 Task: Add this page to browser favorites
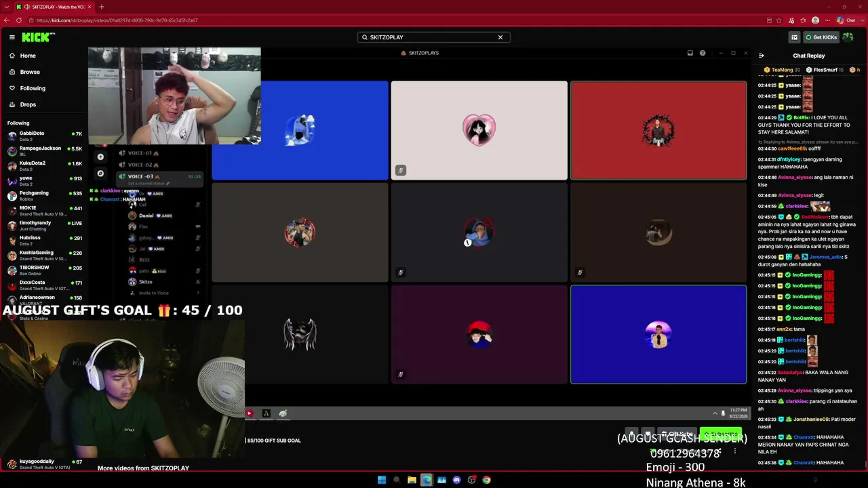[778, 20]
